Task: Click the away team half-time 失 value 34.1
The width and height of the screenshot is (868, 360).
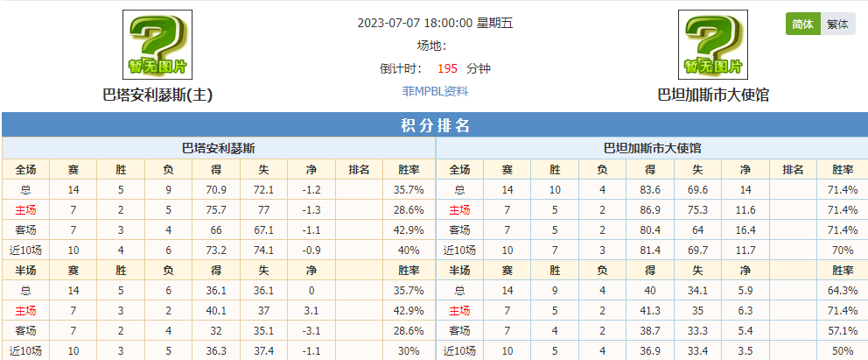Action: click(697, 290)
